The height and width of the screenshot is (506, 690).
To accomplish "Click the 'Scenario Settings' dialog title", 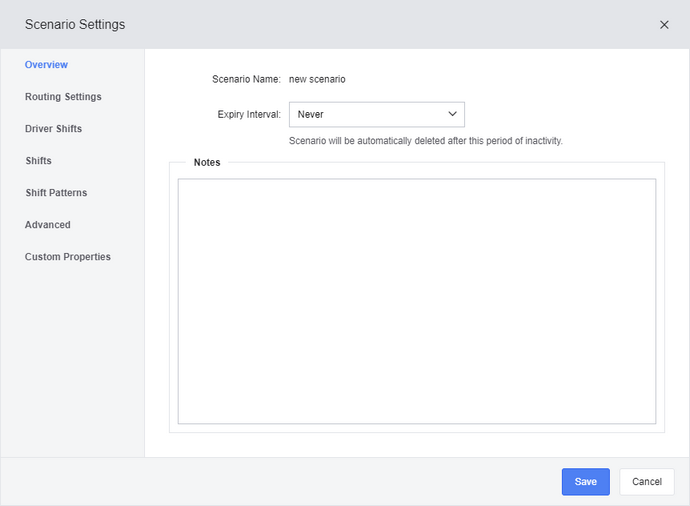I will point(75,25).
